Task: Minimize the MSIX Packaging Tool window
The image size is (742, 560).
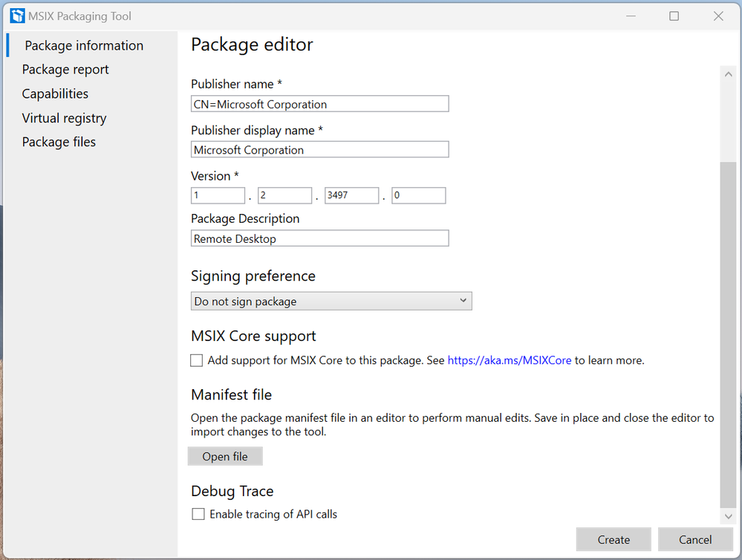Action: click(x=631, y=16)
